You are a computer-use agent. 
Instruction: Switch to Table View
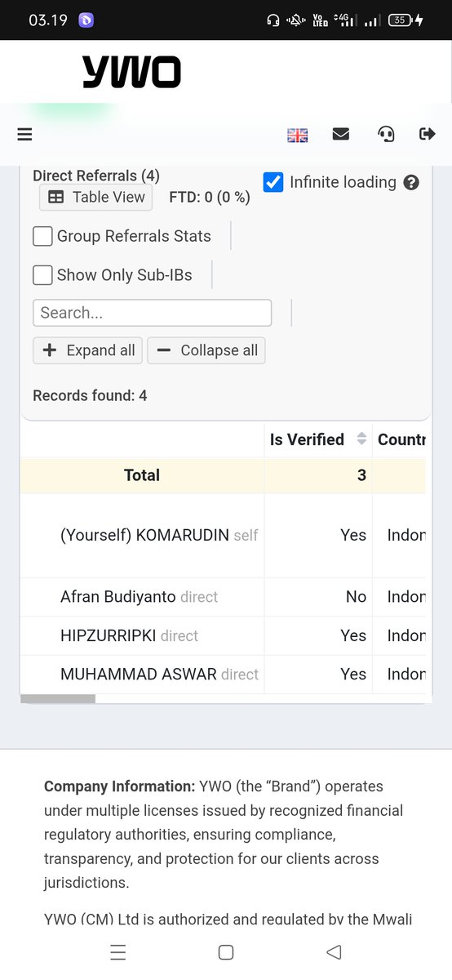point(96,197)
